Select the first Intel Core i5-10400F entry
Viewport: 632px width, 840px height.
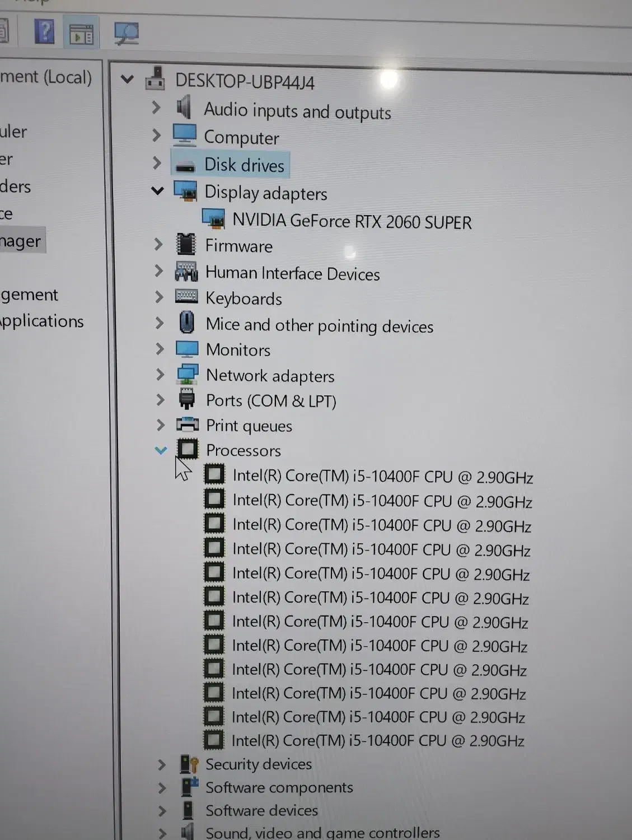383,477
